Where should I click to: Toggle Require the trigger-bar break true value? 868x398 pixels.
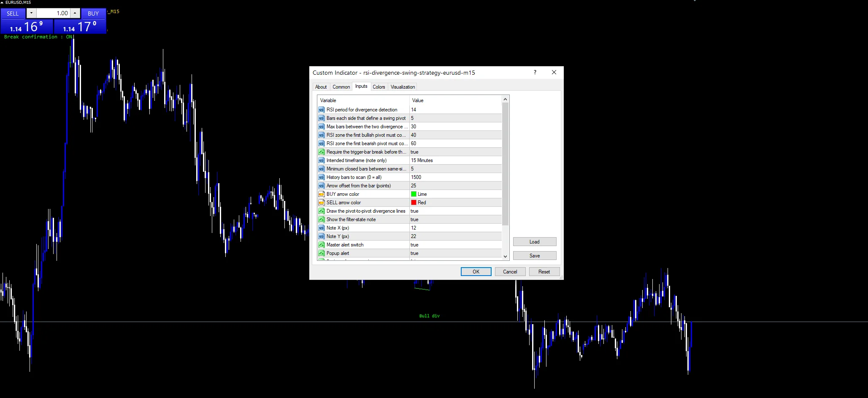coord(456,152)
